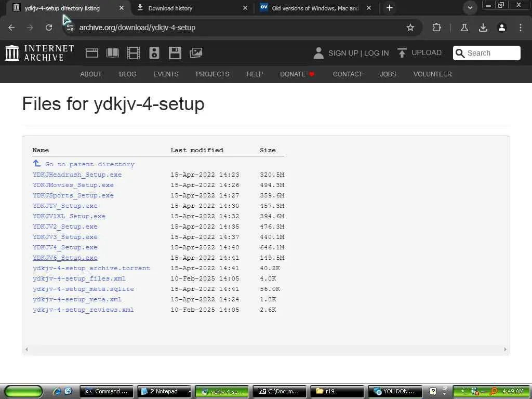Open the HELP menu item
The image size is (532, 399).
click(x=255, y=74)
